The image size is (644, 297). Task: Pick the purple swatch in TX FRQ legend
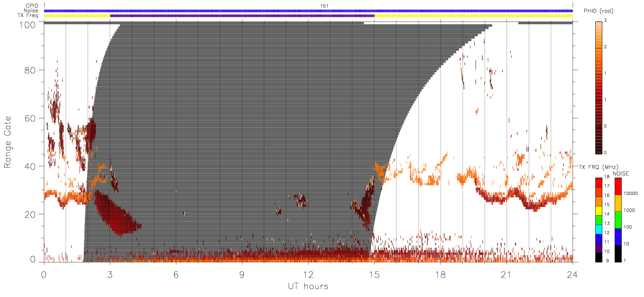tap(599, 248)
